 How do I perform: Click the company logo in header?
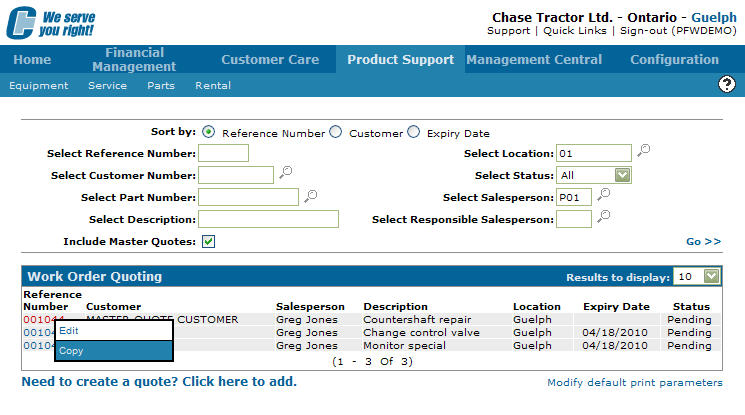coord(50,22)
